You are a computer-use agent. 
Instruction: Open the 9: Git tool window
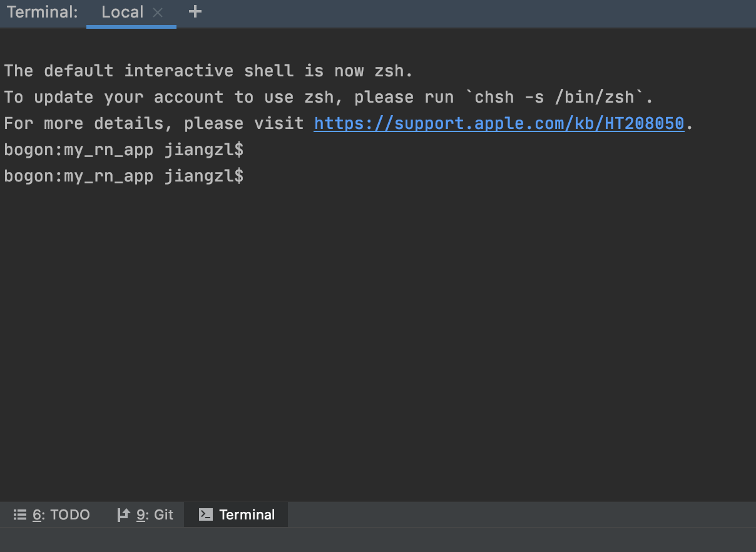click(x=145, y=514)
